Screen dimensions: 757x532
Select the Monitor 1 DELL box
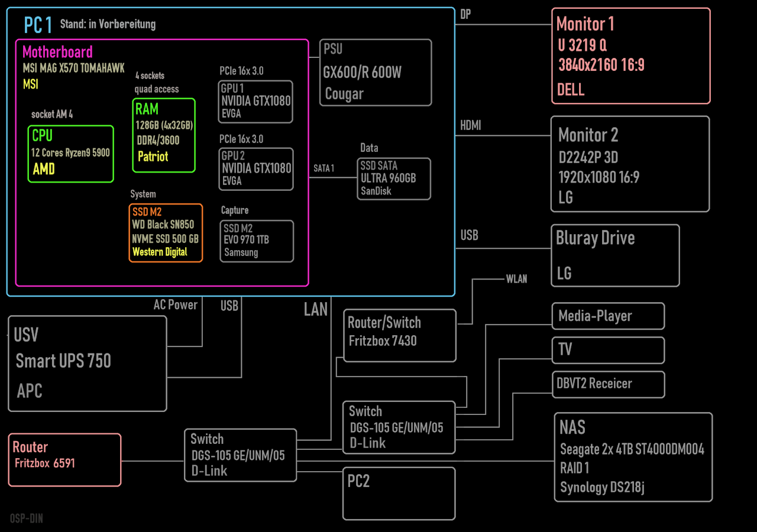pos(631,56)
